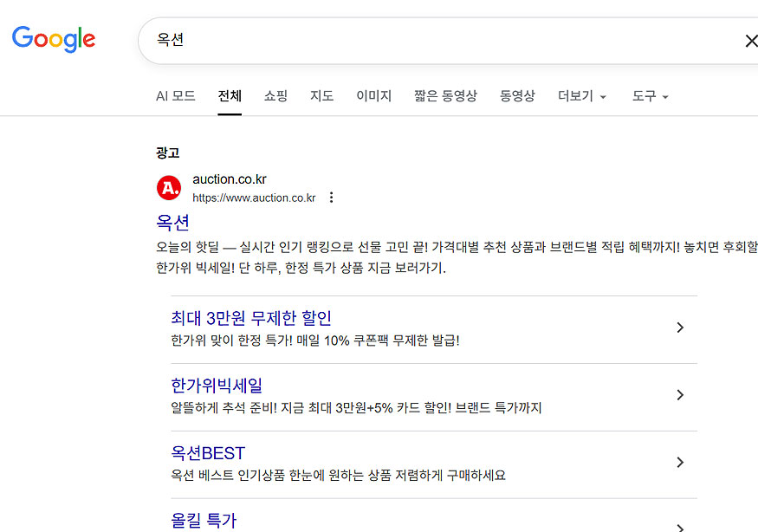
Task: Switch to 이미지 results tab
Action: tap(373, 96)
